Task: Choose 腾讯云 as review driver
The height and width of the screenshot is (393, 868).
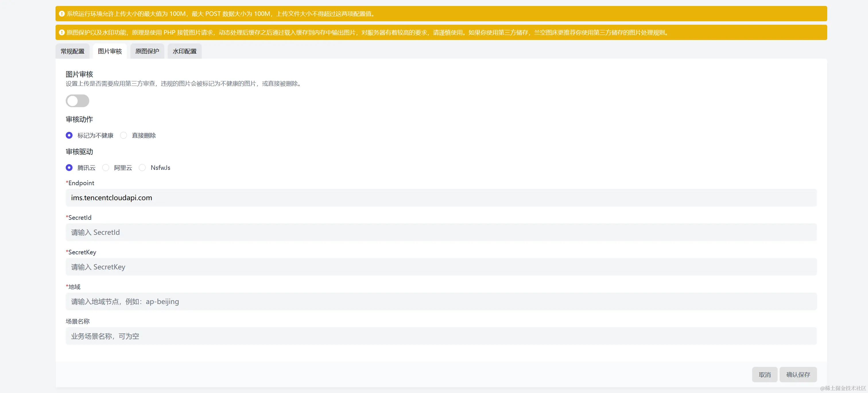Action: [x=69, y=168]
